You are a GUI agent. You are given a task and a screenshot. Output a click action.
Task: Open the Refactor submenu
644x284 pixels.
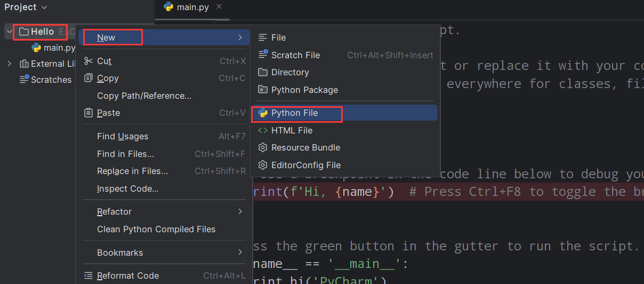[164, 212]
